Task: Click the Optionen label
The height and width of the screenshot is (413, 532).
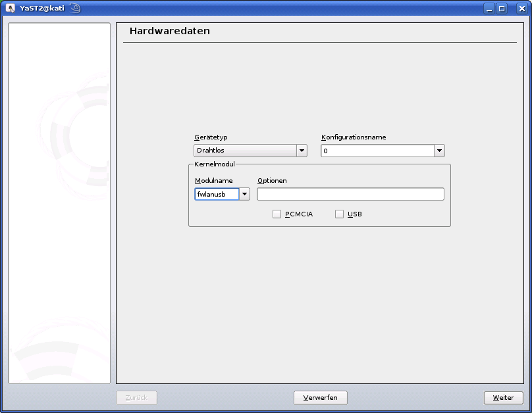Action: 272,181
